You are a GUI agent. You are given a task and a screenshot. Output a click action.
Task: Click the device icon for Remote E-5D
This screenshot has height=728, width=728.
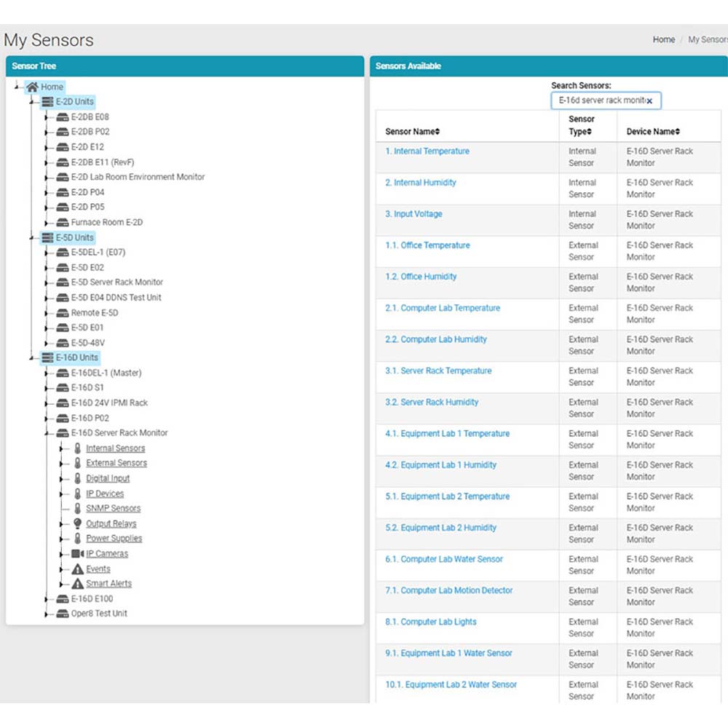pos(62,313)
